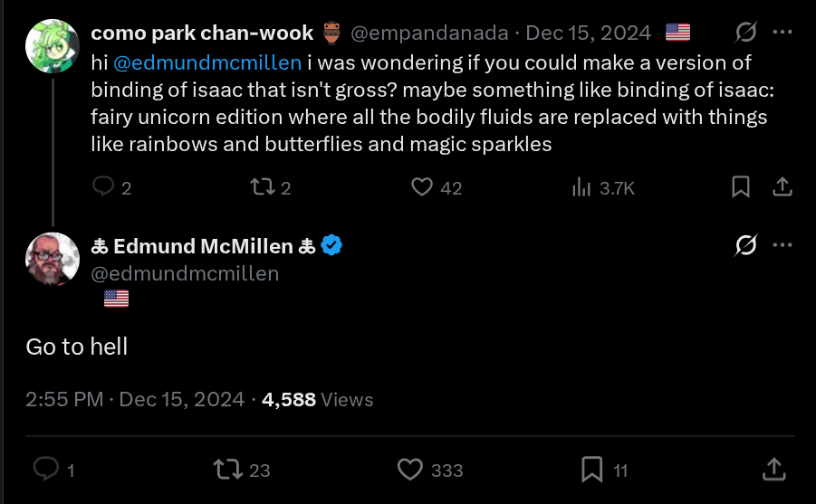Open more options menu on original tweet
Viewport: 816px width, 504px height.
782,33
